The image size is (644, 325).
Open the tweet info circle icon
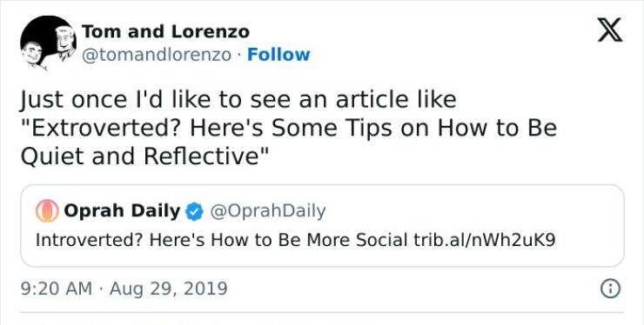[x=610, y=289]
